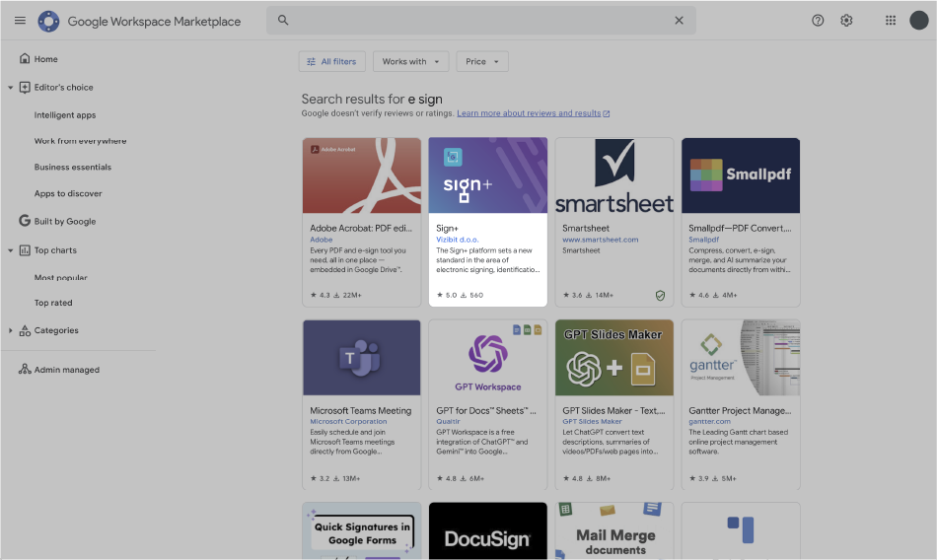The image size is (937, 560).
Task: Click the Vizibit d.o.o. developer link
Action: click(x=457, y=240)
